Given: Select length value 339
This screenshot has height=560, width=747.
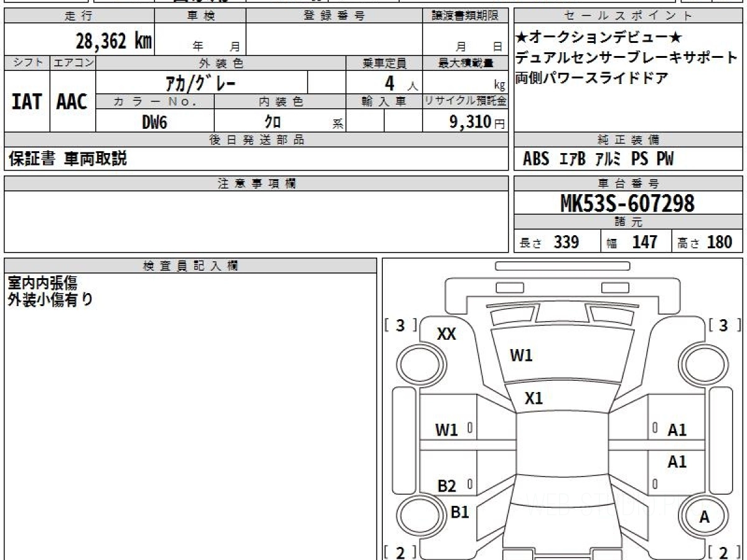Looking at the screenshot, I should pos(566,242).
